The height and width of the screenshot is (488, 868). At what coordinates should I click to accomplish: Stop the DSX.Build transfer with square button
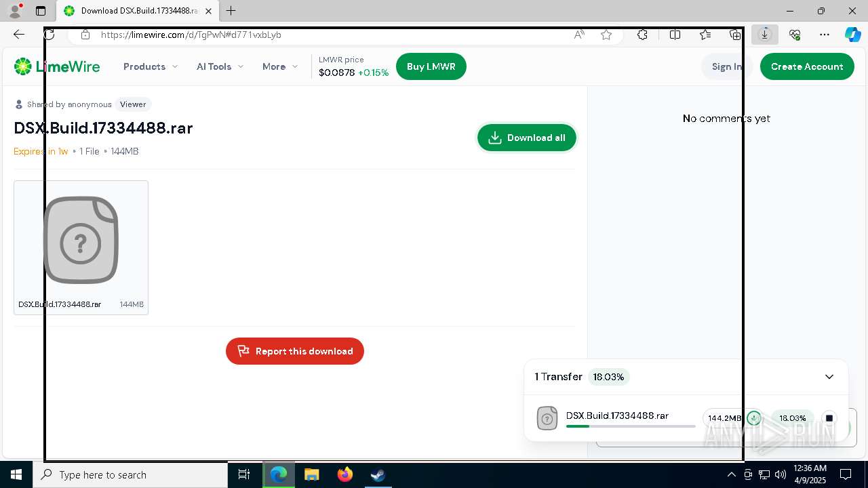(x=829, y=418)
